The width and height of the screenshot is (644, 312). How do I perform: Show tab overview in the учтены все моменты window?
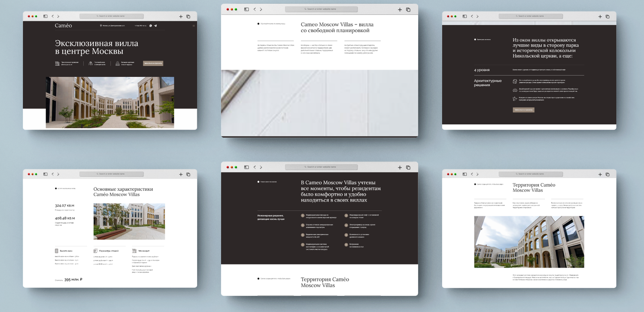click(408, 167)
